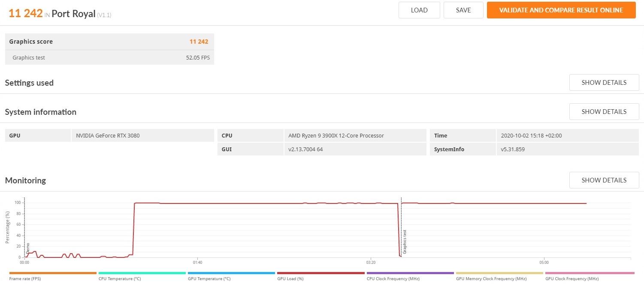The height and width of the screenshot is (284, 644).
Task: Click the Graphics test row label
Action: pyautogui.click(x=29, y=57)
